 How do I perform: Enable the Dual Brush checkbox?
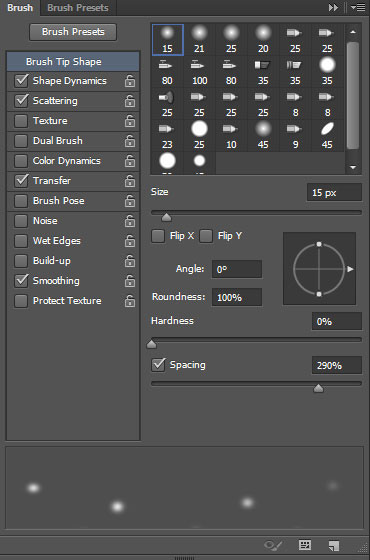[21, 141]
